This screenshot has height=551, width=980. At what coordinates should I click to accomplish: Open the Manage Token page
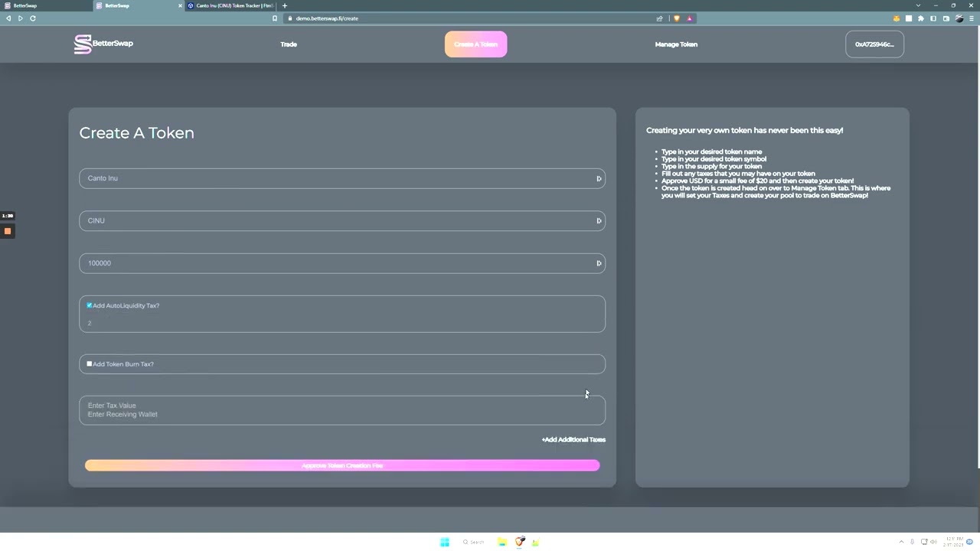click(x=676, y=44)
